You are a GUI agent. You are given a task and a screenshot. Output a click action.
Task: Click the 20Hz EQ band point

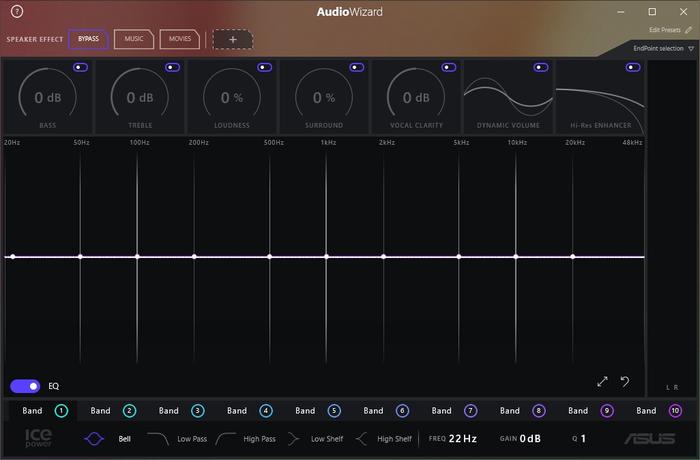tap(13, 257)
